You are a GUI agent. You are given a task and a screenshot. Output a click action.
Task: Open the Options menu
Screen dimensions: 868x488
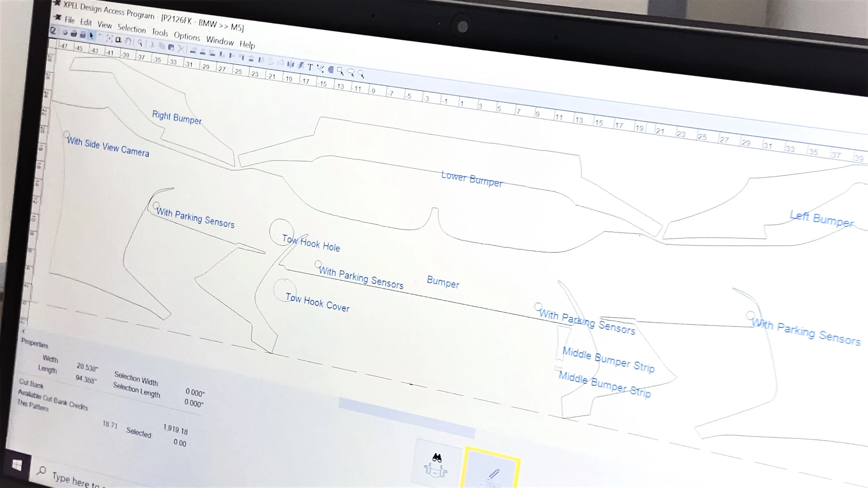click(x=187, y=36)
